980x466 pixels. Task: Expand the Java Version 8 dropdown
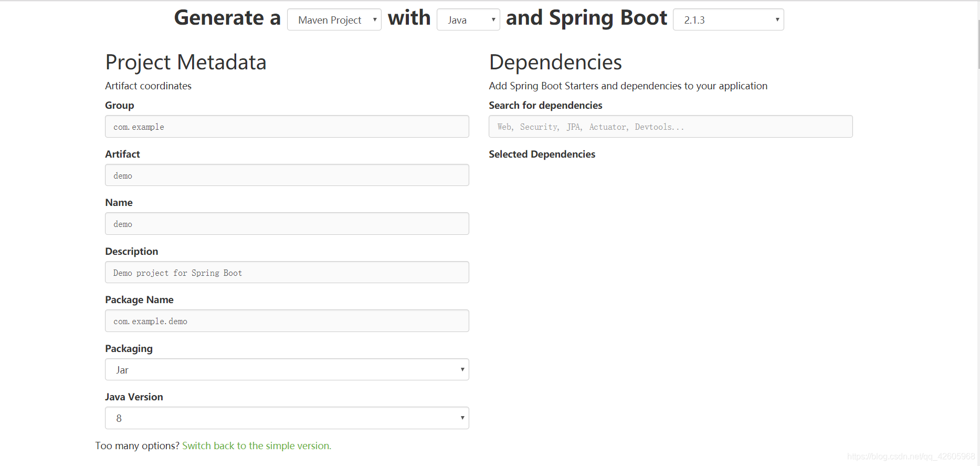(x=287, y=418)
